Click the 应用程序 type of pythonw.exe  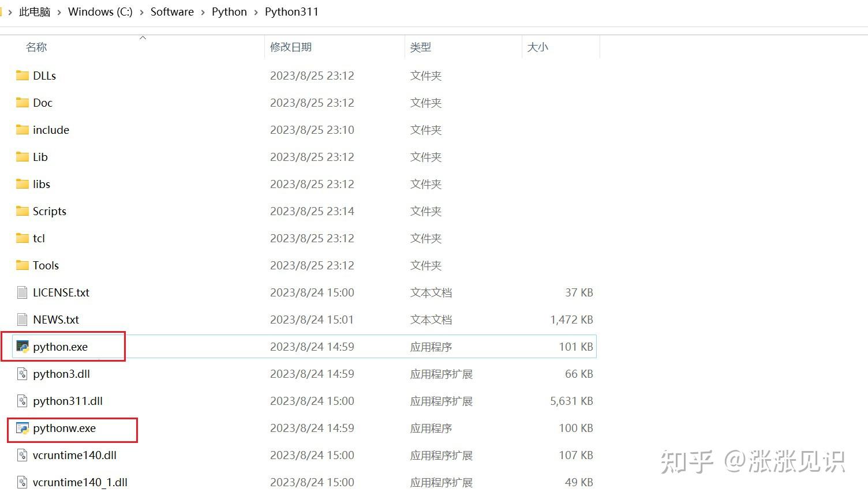[431, 428]
